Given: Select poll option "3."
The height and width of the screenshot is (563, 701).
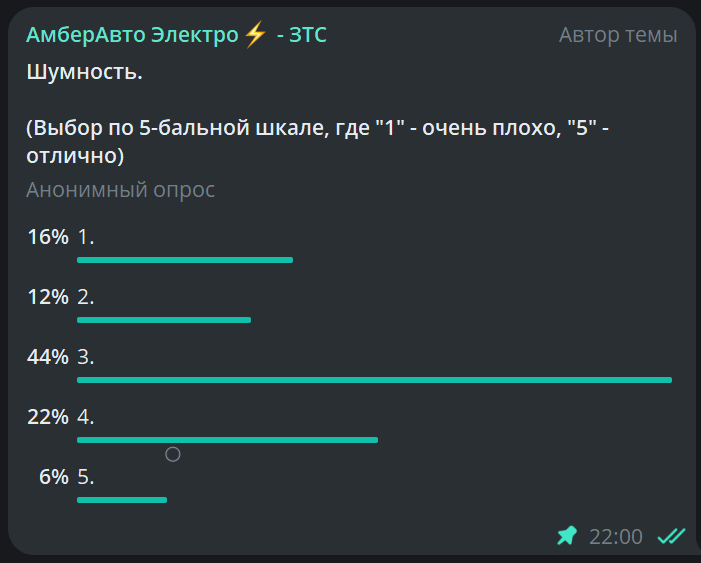Looking at the screenshot, I should pyautogui.click(x=86, y=357).
